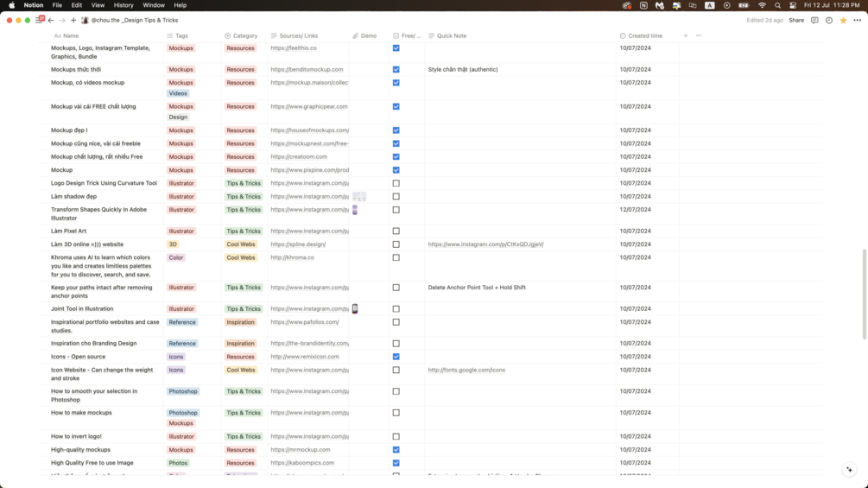Click the play-circle icon in menu bar
This screenshot has width=868, height=488.
click(727, 5)
